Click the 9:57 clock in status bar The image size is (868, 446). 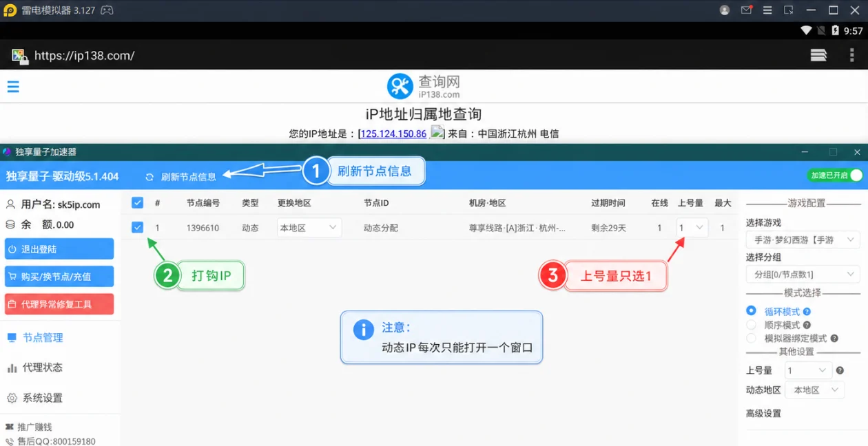(853, 31)
